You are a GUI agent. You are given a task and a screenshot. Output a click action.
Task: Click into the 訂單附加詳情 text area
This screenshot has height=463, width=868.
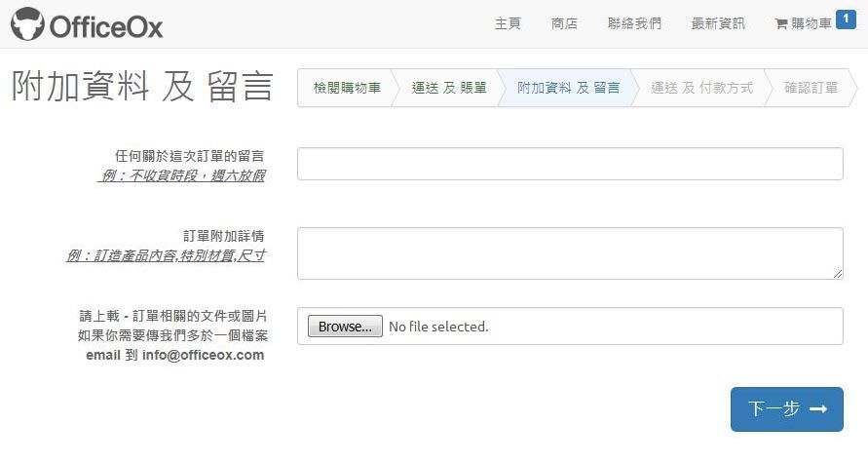pyautogui.click(x=570, y=253)
